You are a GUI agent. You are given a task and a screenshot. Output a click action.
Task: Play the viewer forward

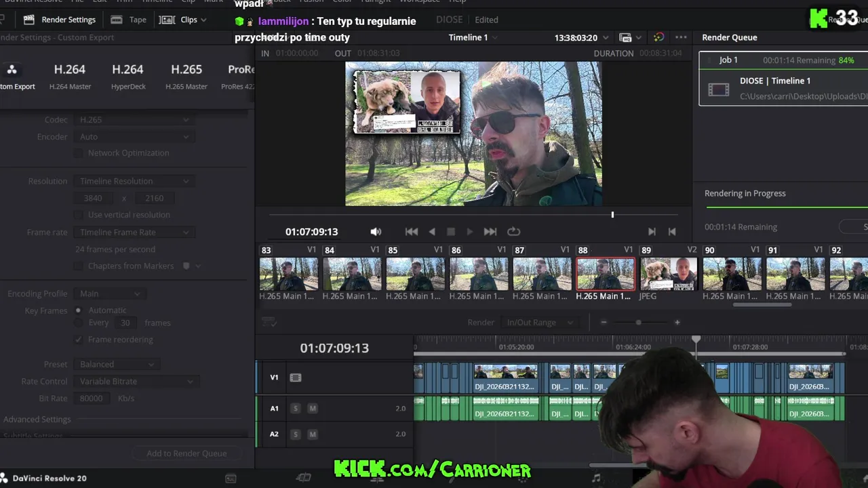[469, 232]
